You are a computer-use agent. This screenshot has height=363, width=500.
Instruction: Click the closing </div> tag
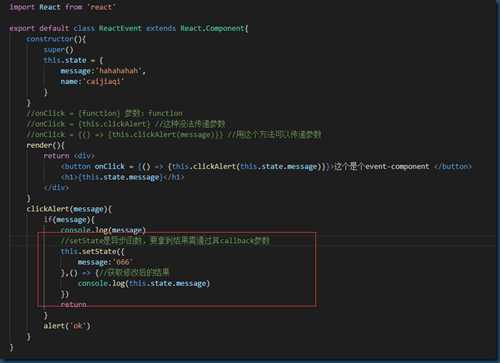coord(56,188)
